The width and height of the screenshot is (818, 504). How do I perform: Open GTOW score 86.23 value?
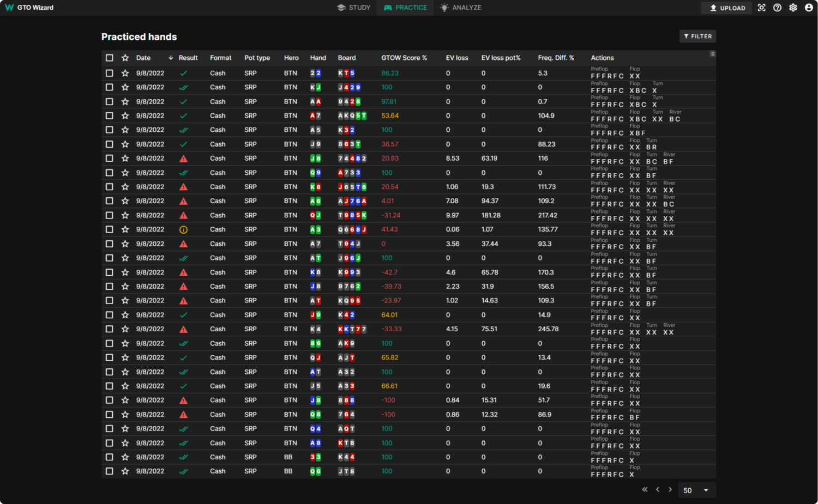[390, 73]
